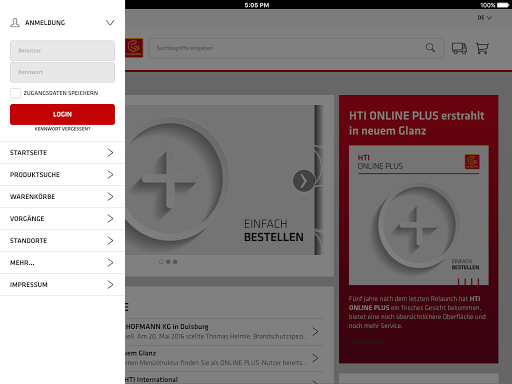The height and width of the screenshot is (384, 512).
Task: Go to Warenkörbe menu item
Action: 62,197
